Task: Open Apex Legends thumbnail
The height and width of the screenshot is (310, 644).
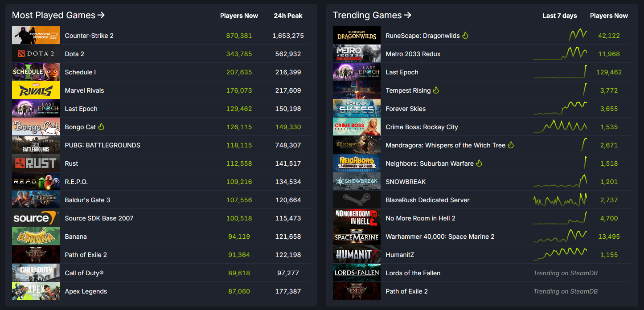Action: (36, 291)
